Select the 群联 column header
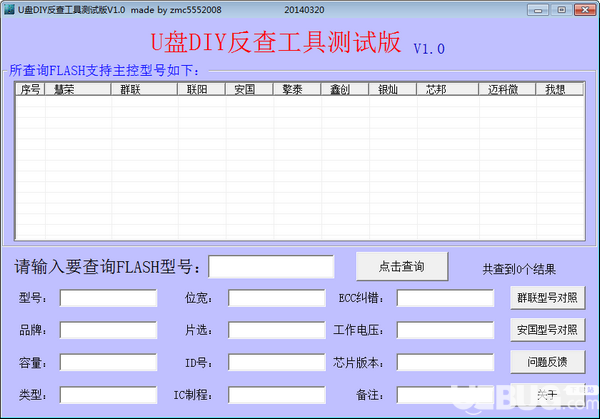This screenshot has width=600, height=419. tap(144, 89)
